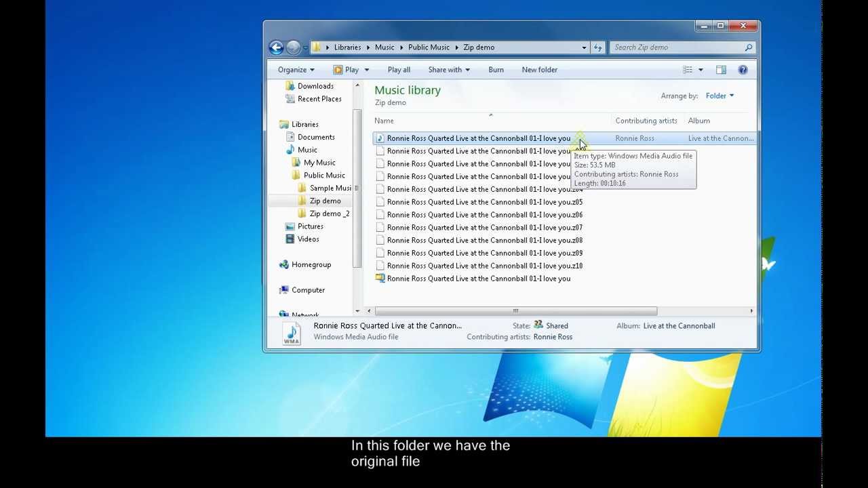Open the Organize menu
Image resolution: width=868 pixels, height=488 pixels.
pyautogui.click(x=296, y=70)
